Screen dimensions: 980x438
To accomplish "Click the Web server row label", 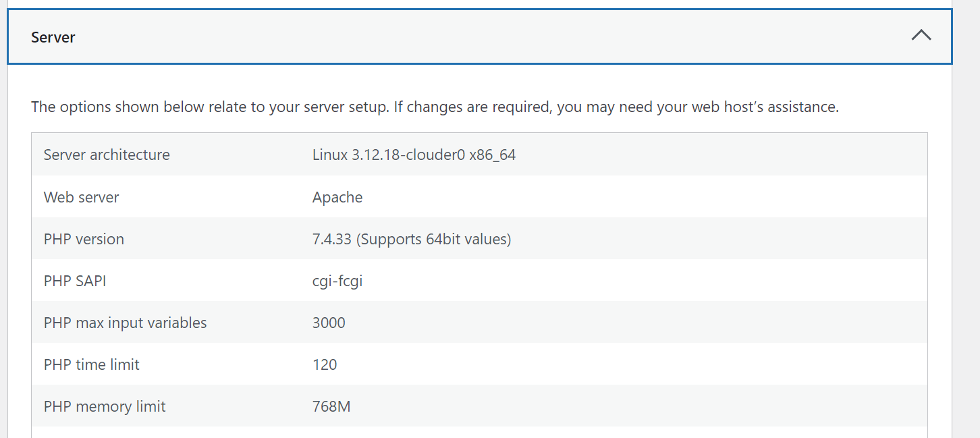I will coord(81,197).
